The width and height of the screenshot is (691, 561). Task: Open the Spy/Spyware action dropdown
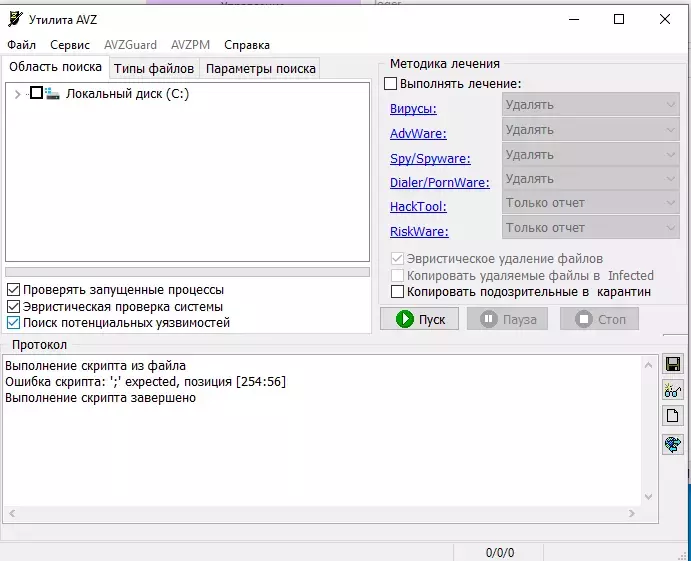pos(591,155)
